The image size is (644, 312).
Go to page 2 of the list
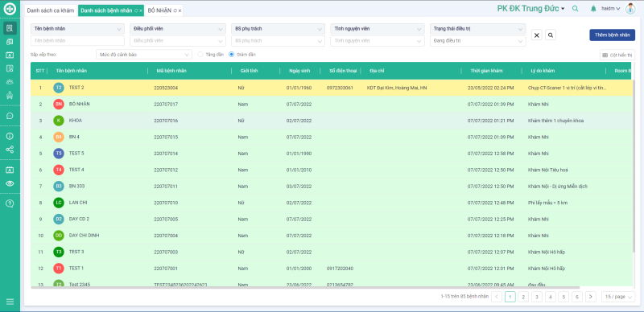(x=523, y=297)
